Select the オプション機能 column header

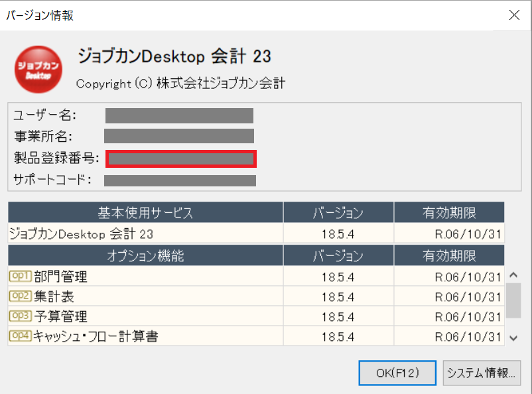click(x=145, y=255)
